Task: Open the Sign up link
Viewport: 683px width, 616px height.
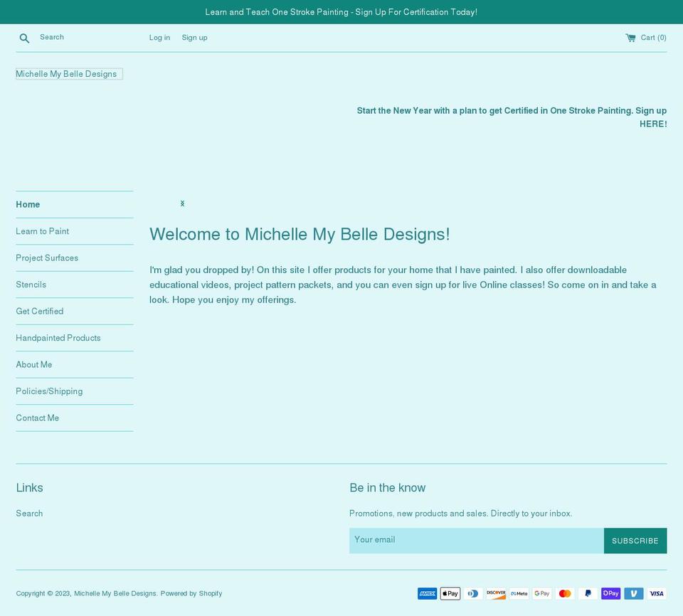Action: click(x=194, y=38)
